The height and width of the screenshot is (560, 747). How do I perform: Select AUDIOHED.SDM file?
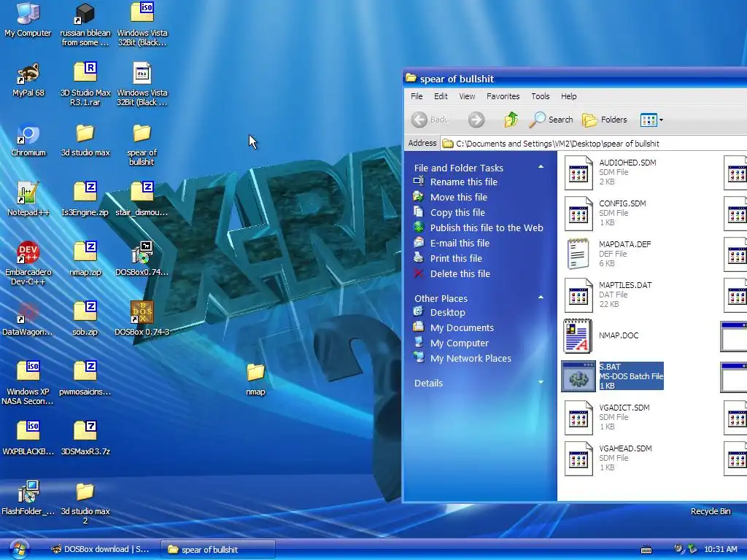pos(611,172)
